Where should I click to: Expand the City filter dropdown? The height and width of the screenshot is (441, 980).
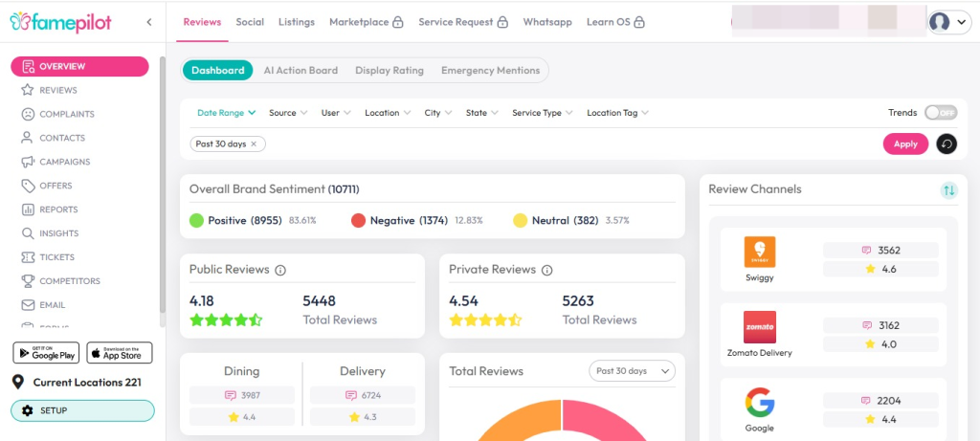pos(438,113)
